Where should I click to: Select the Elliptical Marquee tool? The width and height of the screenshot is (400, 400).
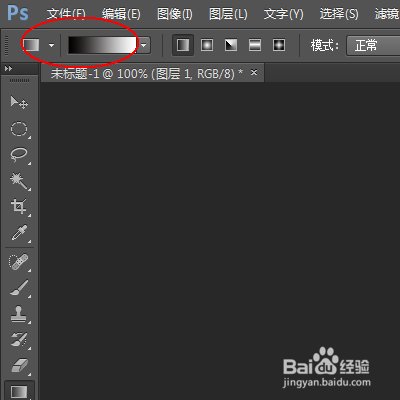(x=19, y=129)
